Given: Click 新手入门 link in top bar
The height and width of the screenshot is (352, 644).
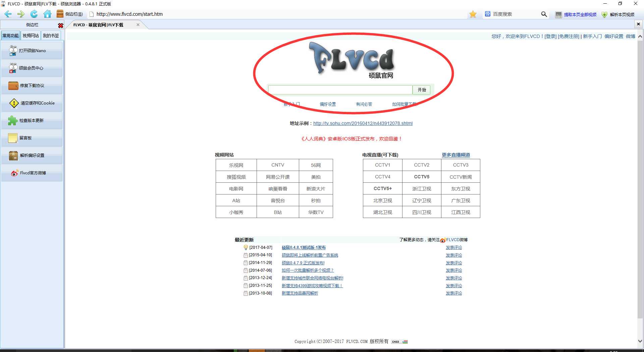Looking at the screenshot, I should coord(592,36).
